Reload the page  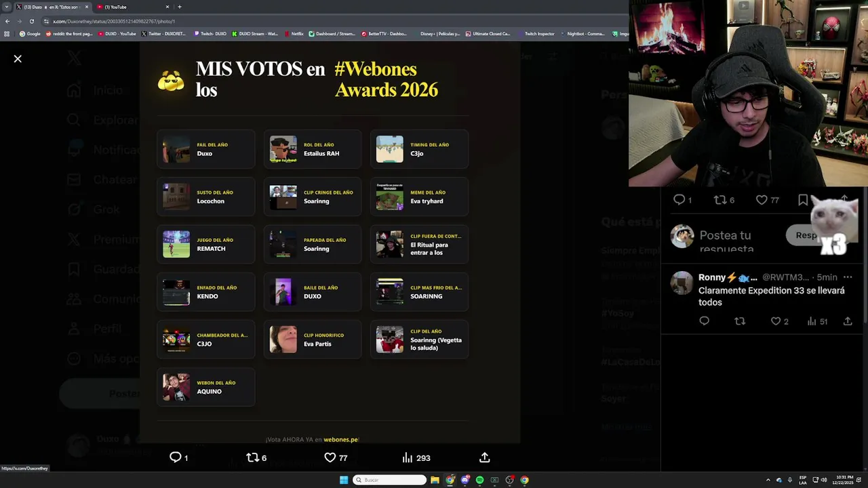(31, 21)
